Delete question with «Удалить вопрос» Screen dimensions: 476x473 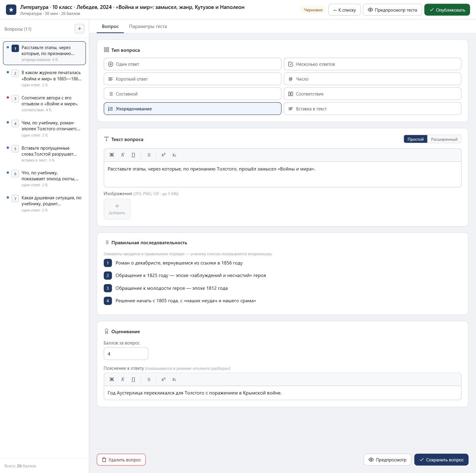(x=121, y=460)
